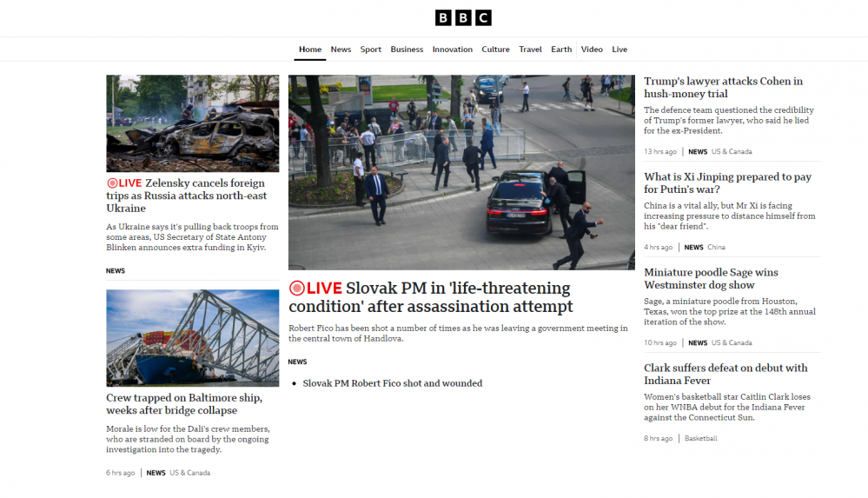The width and height of the screenshot is (868, 498).
Task: Open the Slovak PM motorcade photo
Action: coord(461,172)
